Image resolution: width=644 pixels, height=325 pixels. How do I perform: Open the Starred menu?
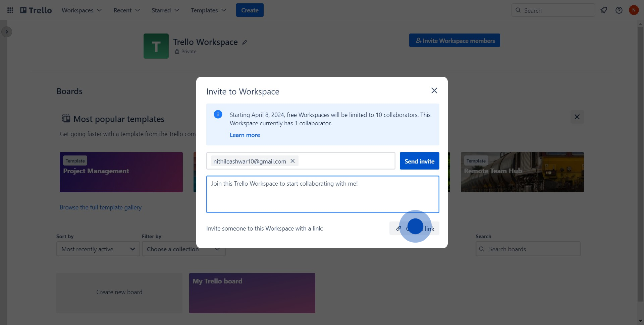click(x=165, y=10)
